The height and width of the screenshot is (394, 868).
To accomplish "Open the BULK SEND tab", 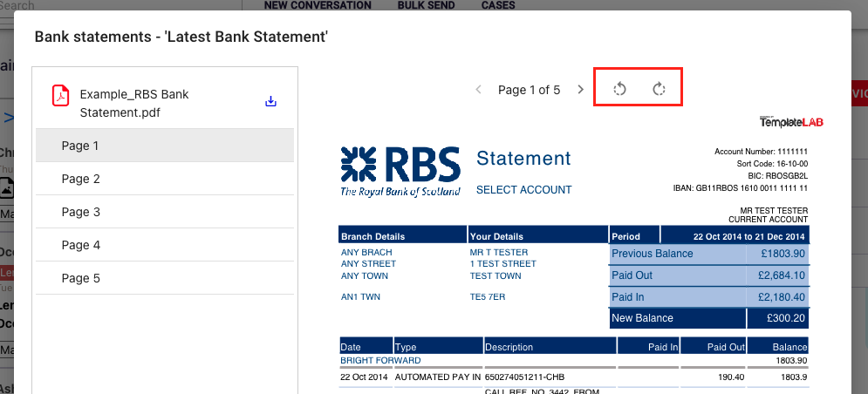I will (427, 5).
